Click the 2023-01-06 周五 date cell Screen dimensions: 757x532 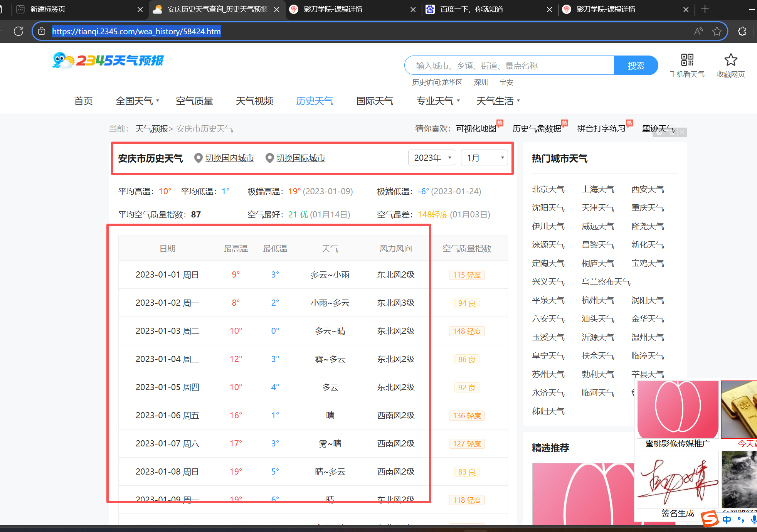[x=167, y=416]
